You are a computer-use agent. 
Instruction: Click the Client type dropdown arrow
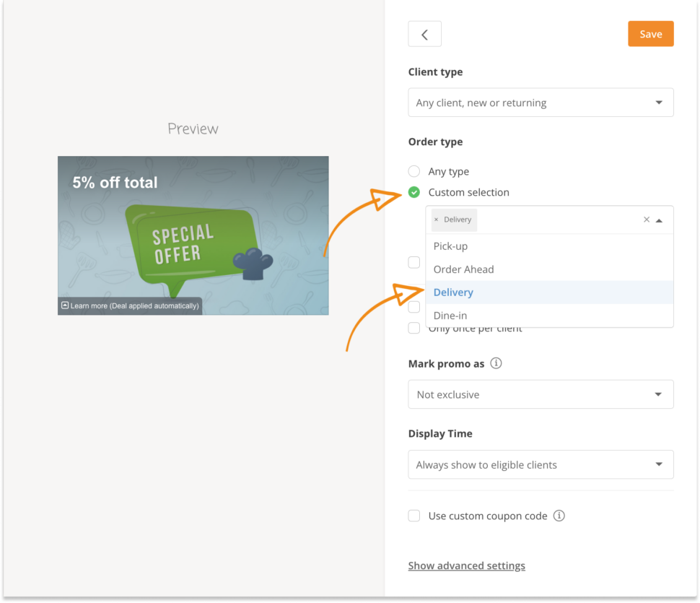coord(658,102)
